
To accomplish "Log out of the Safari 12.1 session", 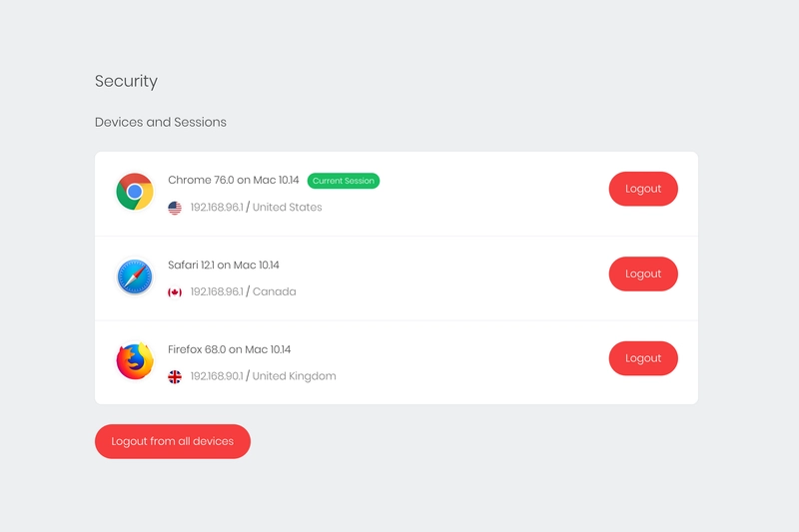I will click(x=643, y=273).
